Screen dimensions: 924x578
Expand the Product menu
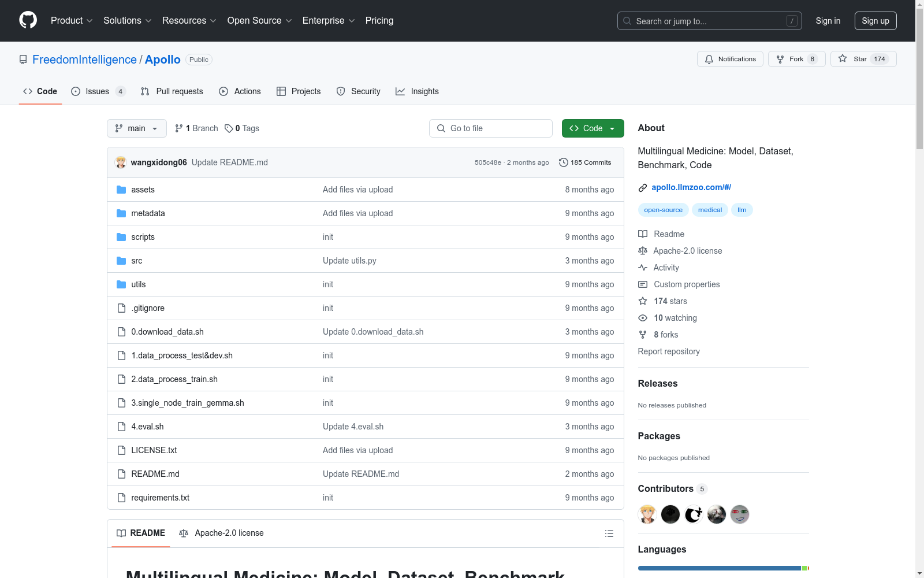(x=72, y=21)
